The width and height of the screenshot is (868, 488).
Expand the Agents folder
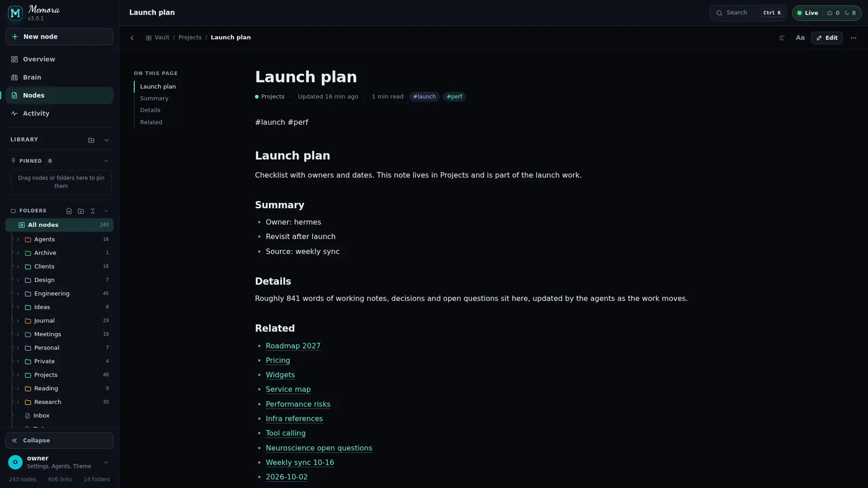[x=18, y=239]
